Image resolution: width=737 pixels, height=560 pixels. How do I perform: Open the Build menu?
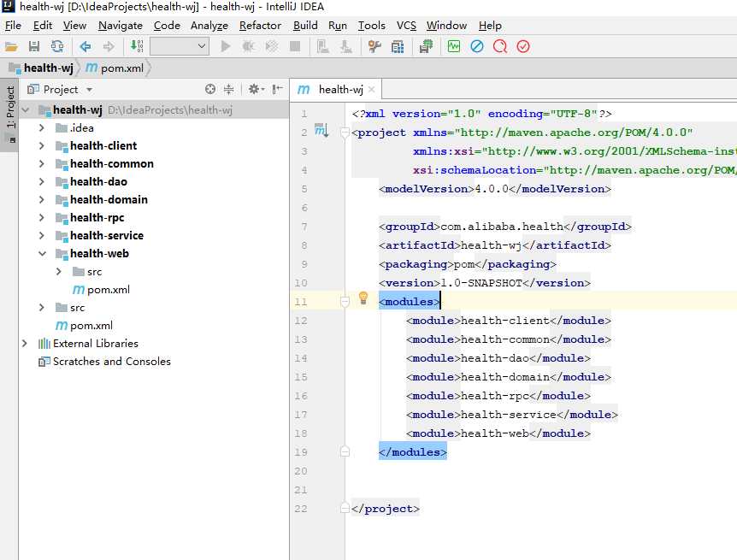click(x=305, y=26)
